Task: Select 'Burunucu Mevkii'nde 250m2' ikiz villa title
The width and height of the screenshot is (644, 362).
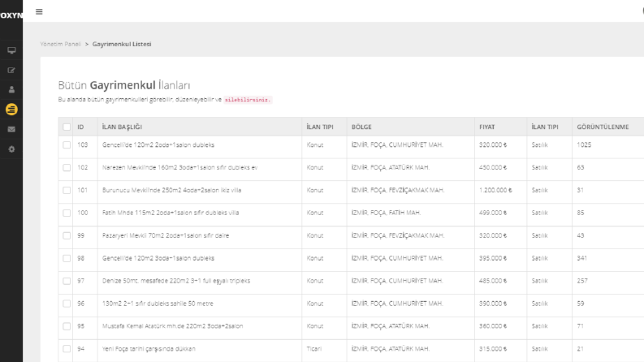Action: tap(171, 190)
